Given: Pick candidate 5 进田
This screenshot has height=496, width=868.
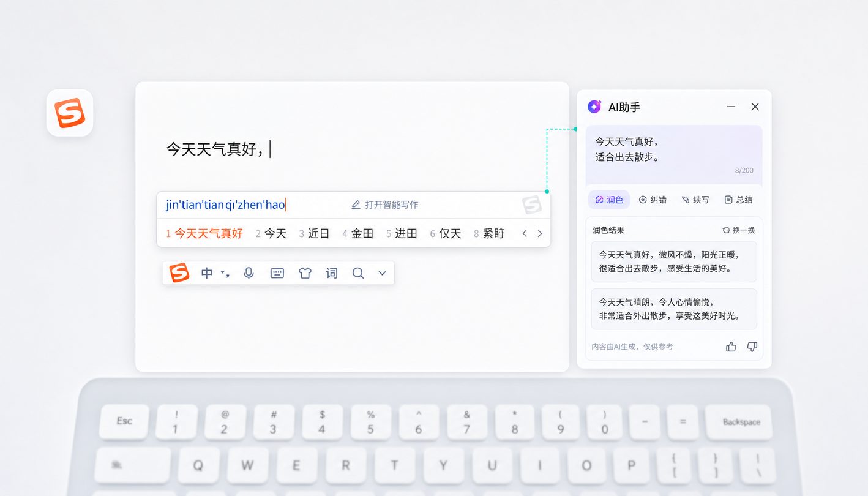Looking at the screenshot, I should coord(402,233).
